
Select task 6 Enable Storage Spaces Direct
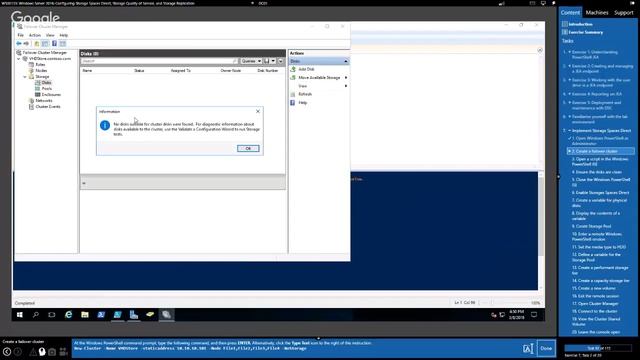tap(600, 193)
